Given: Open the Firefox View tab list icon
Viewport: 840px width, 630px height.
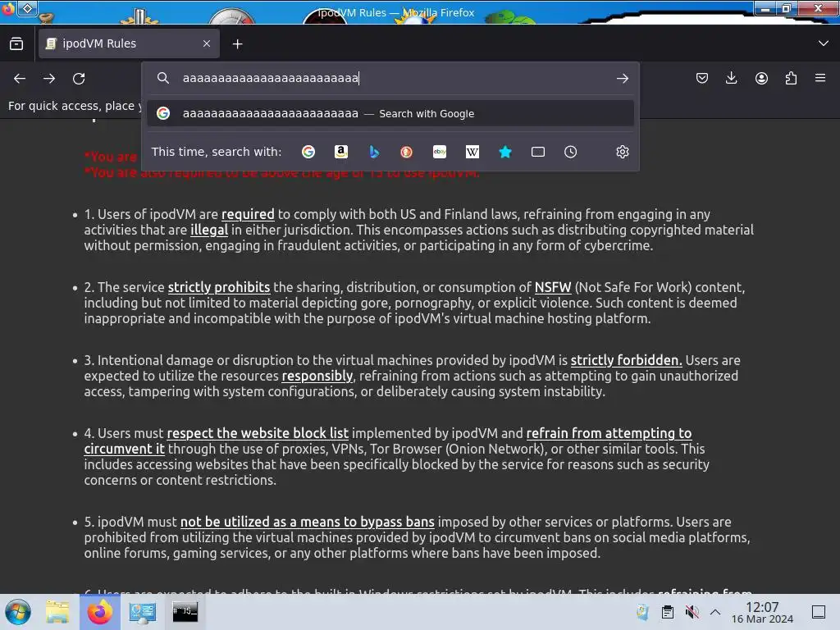Looking at the screenshot, I should 16,44.
